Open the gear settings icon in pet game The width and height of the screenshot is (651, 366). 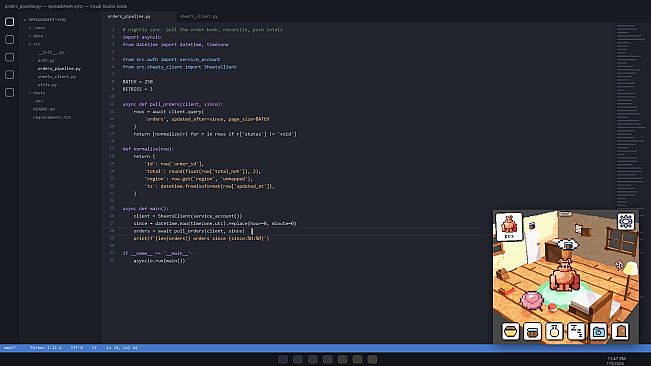(x=626, y=222)
